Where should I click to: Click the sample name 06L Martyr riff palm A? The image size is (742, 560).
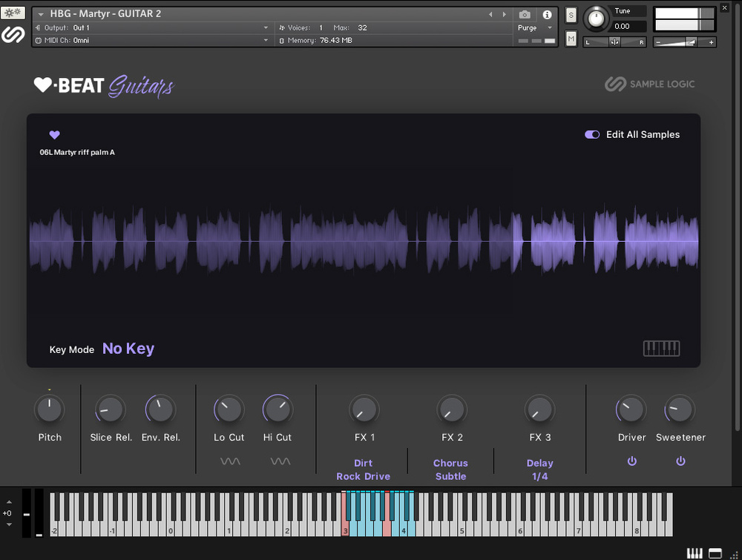[x=77, y=152]
